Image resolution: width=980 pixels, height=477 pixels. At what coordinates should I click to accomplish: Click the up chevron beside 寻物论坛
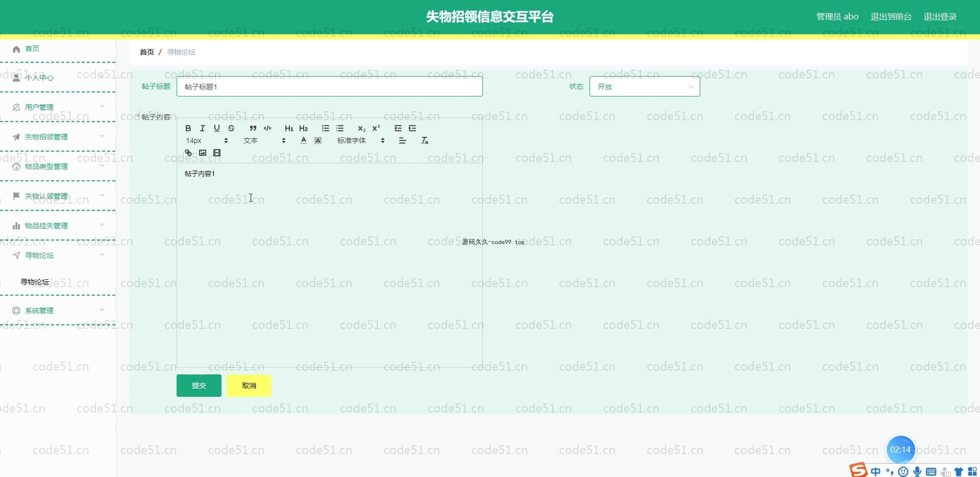point(102,254)
